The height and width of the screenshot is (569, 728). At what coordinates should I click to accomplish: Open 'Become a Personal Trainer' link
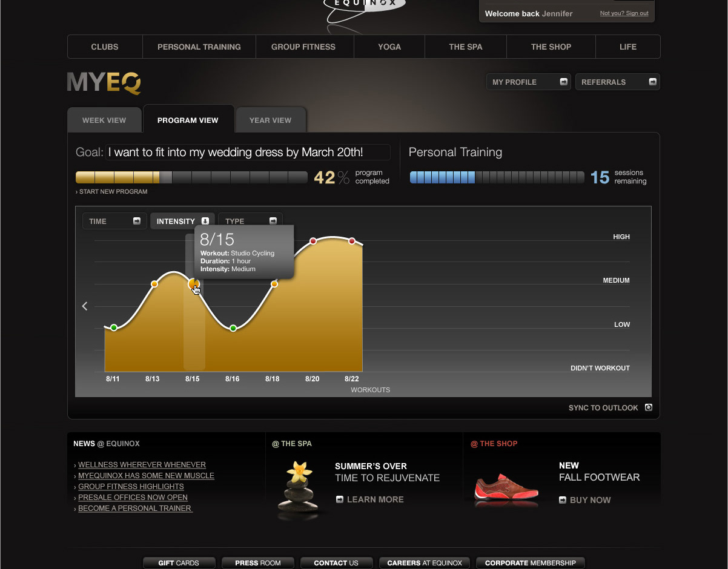click(x=135, y=508)
